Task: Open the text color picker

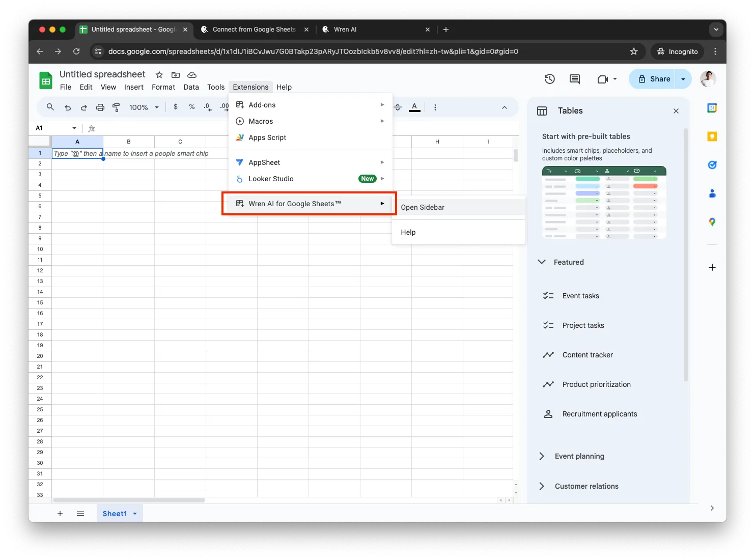Action: 414,107
